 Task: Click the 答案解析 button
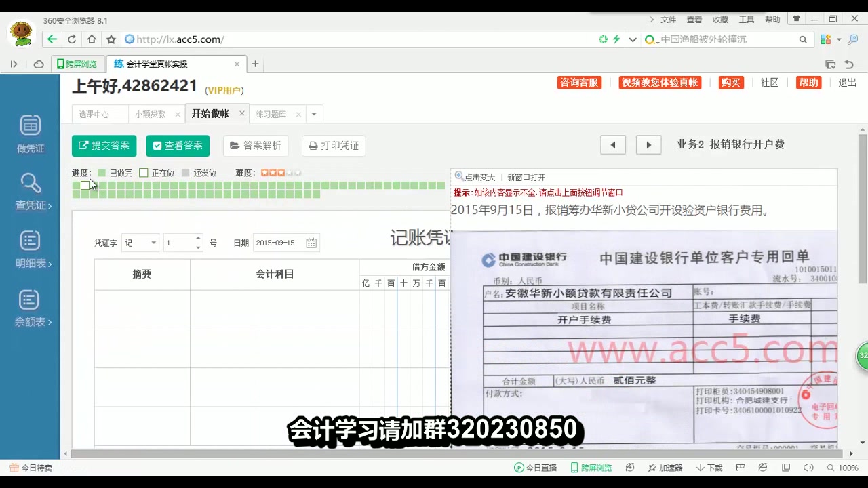click(x=256, y=146)
